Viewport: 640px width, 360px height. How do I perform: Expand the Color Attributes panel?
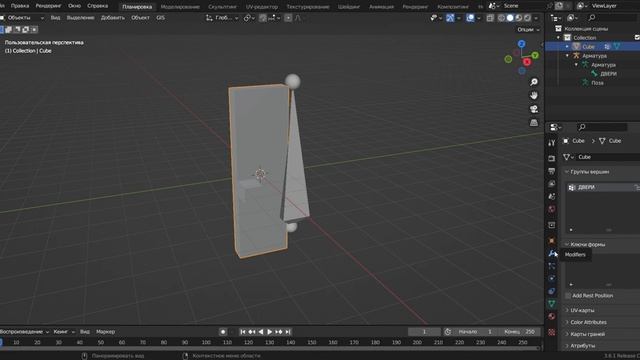point(588,322)
